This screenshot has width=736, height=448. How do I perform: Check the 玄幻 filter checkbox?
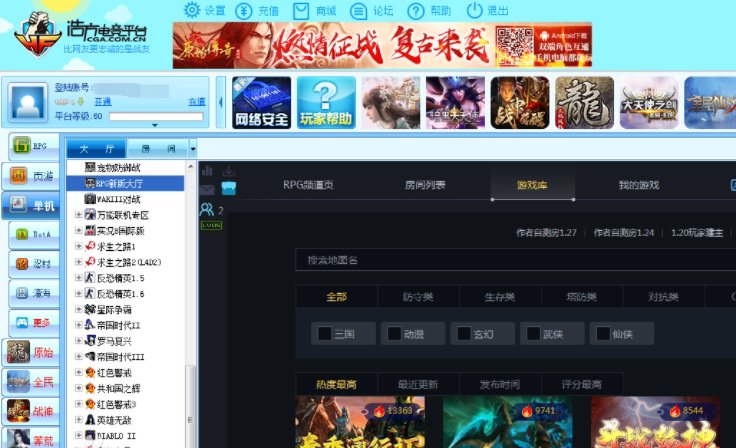tap(464, 334)
